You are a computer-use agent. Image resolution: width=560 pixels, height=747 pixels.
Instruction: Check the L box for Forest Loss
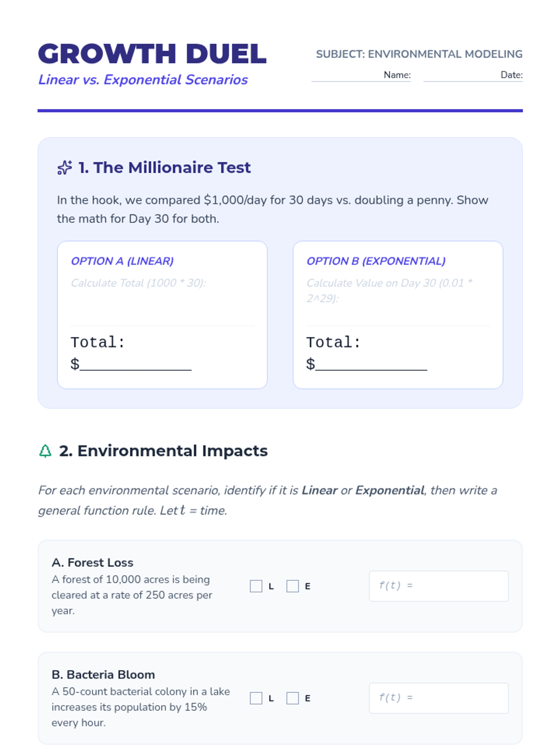point(256,586)
